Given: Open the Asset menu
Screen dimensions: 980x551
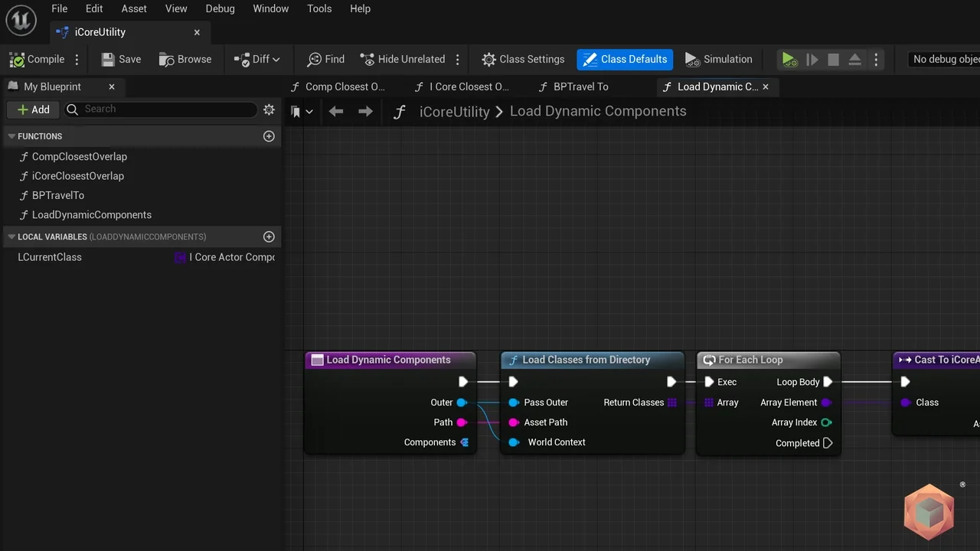Looking at the screenshot, I should coord(134,8).
